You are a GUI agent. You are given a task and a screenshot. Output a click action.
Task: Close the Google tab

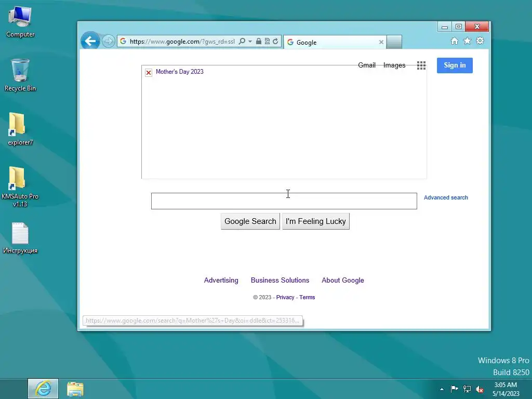tap(381, 42)
